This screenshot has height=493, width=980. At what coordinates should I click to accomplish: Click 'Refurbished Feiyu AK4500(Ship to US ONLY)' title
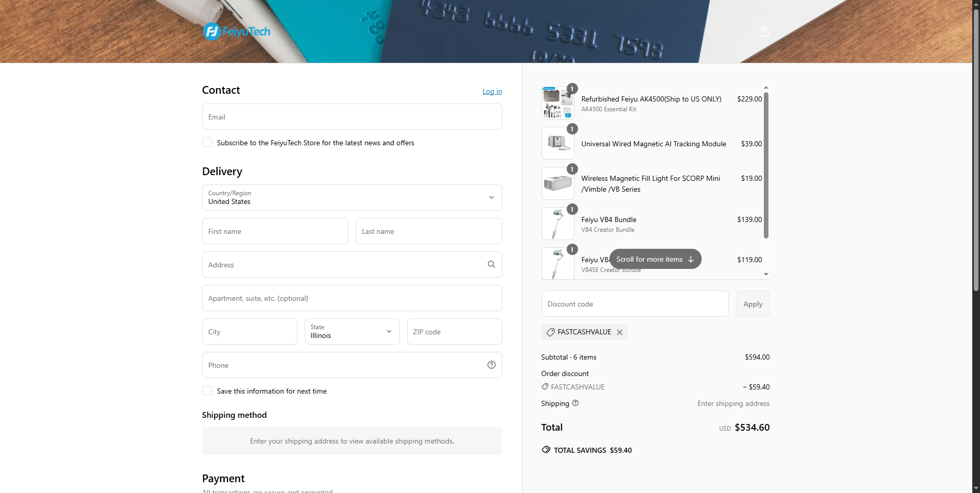(651, 99)
